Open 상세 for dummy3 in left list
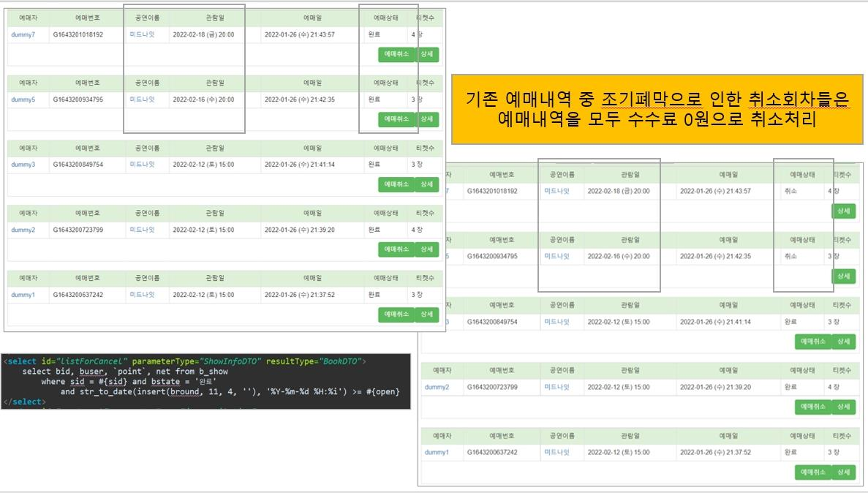Viewport: 868px width, 493px height. 426,184
